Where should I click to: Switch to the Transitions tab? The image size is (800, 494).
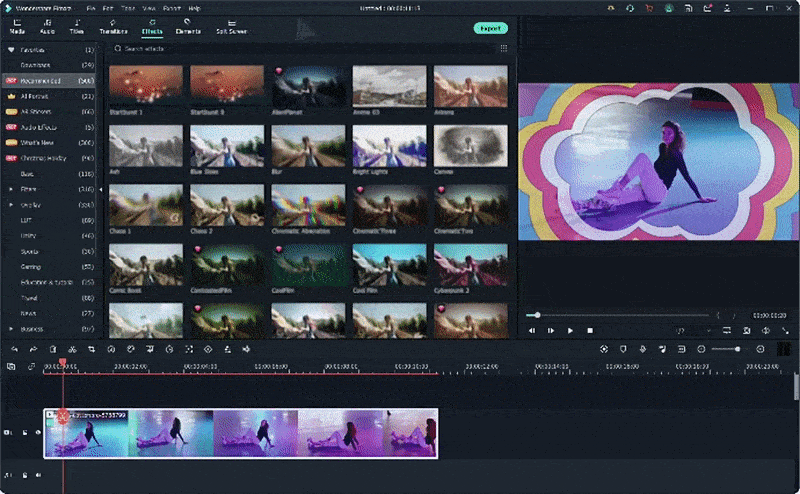(114, 27)
